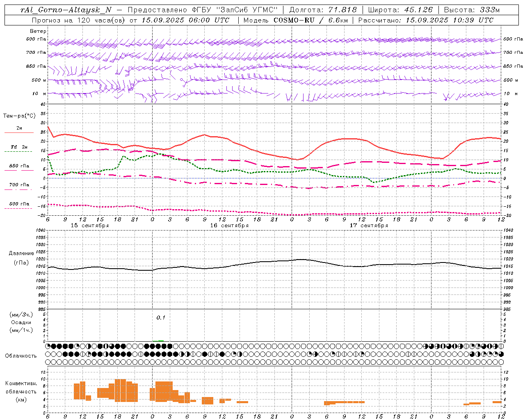Click the Осадки panel label
The width and height of the screenshot is (525, 420).
[x=21, y=322]
